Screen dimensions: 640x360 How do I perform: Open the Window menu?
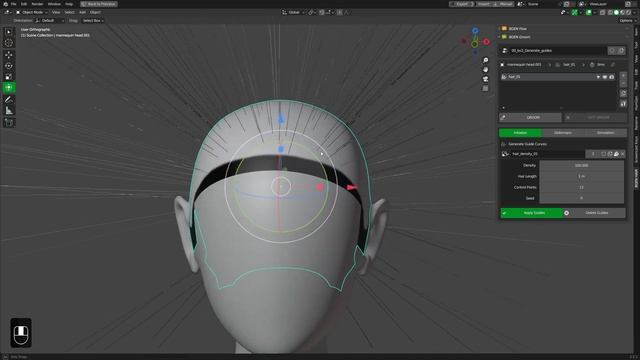54,4
